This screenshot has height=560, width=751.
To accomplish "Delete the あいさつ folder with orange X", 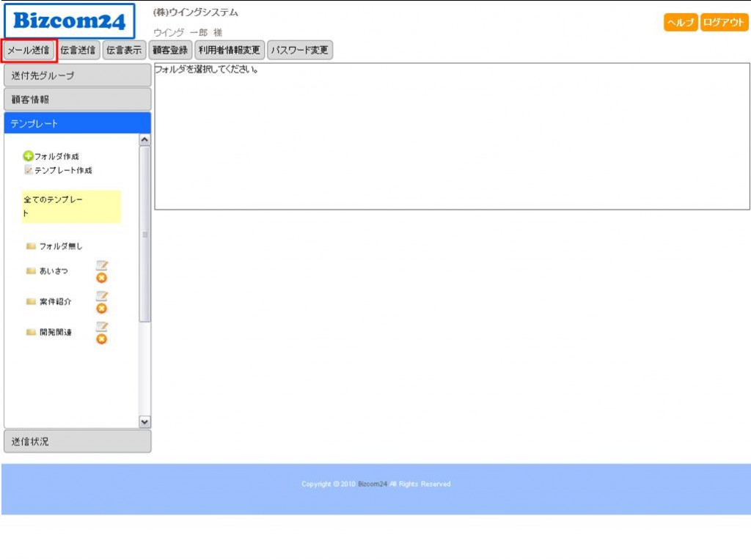I will (x=101, y=278).
